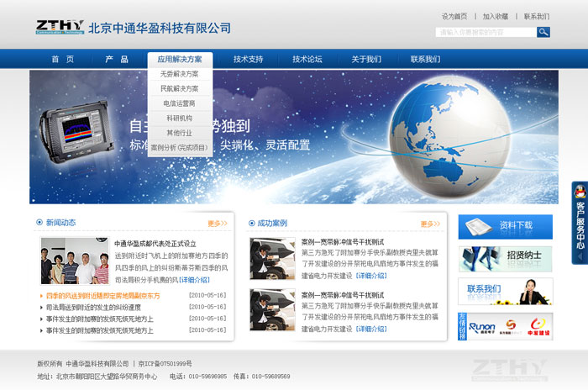
Task: Open the 资料下载 download banner
Action: (x=505, y=226)
